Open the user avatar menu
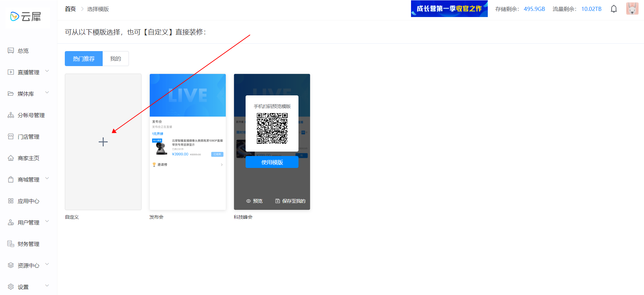Viewport: 644px width, 295px height. coord(632,9)
